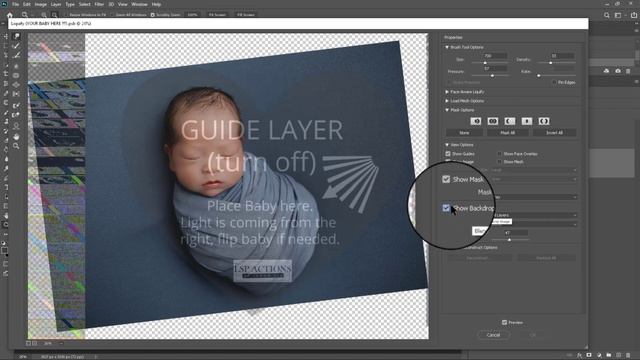Enable the Pin Edges checkbox

[554, 82]
